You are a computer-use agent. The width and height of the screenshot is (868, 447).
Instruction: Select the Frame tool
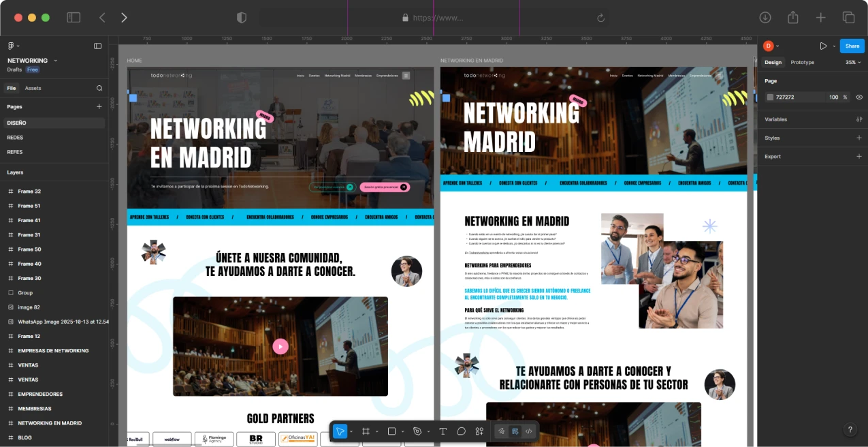tap(365, 431)
